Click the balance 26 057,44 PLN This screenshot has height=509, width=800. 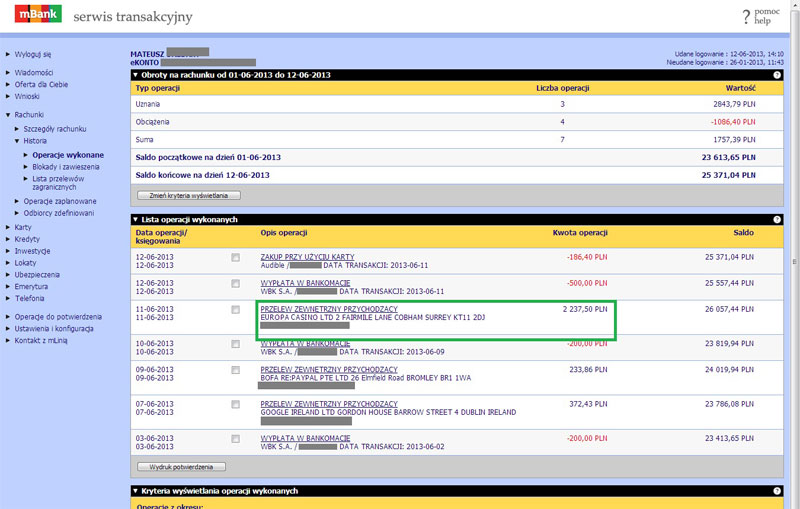729,309
